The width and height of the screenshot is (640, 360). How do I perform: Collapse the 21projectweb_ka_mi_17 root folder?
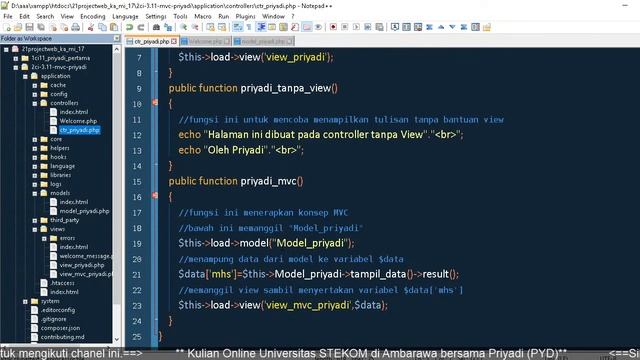(x=6, y=49)
